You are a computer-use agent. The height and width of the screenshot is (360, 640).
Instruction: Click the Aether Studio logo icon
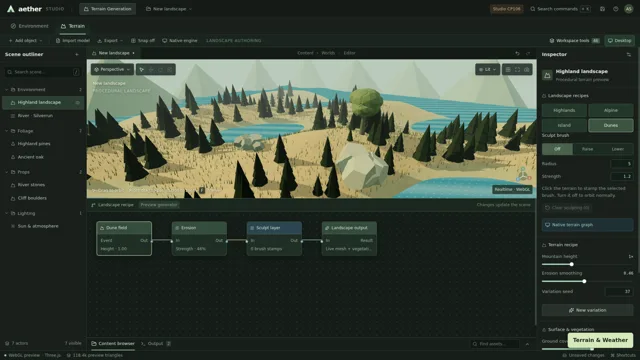click(11, 9)
